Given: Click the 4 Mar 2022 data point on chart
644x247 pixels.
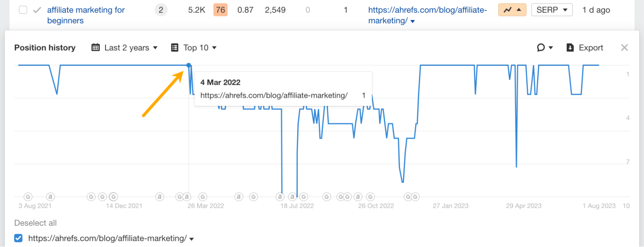Looking at the screenshot, I should coord(188,64).
